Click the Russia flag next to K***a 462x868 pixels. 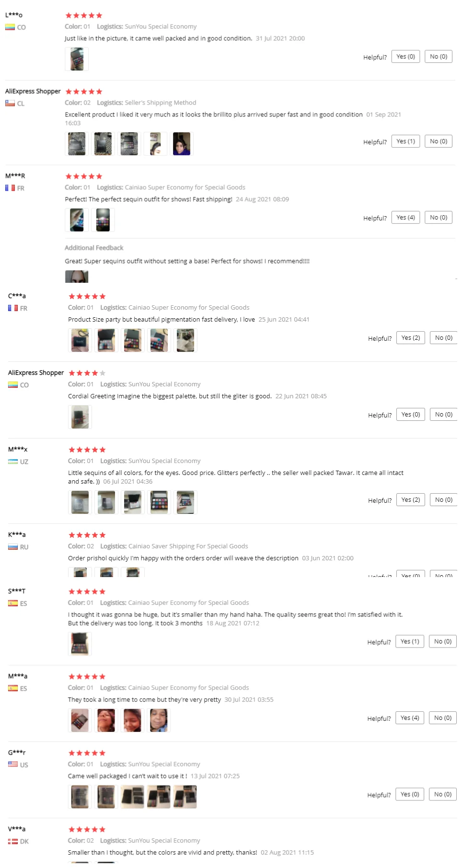pos(13,547)
